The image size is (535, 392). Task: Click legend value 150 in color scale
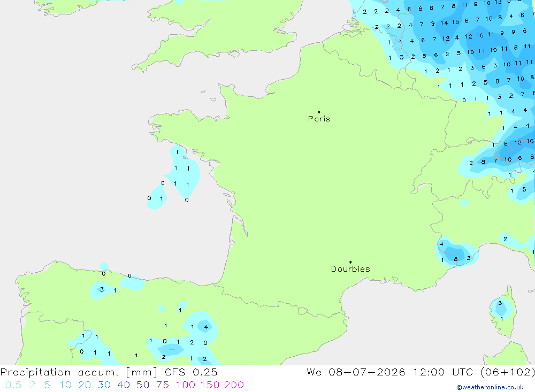point(210,385)
